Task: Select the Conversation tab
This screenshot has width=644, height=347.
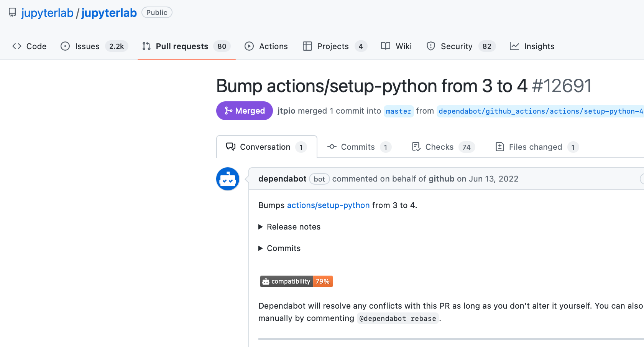Action: pyautogui.click(x=267, y=147)
